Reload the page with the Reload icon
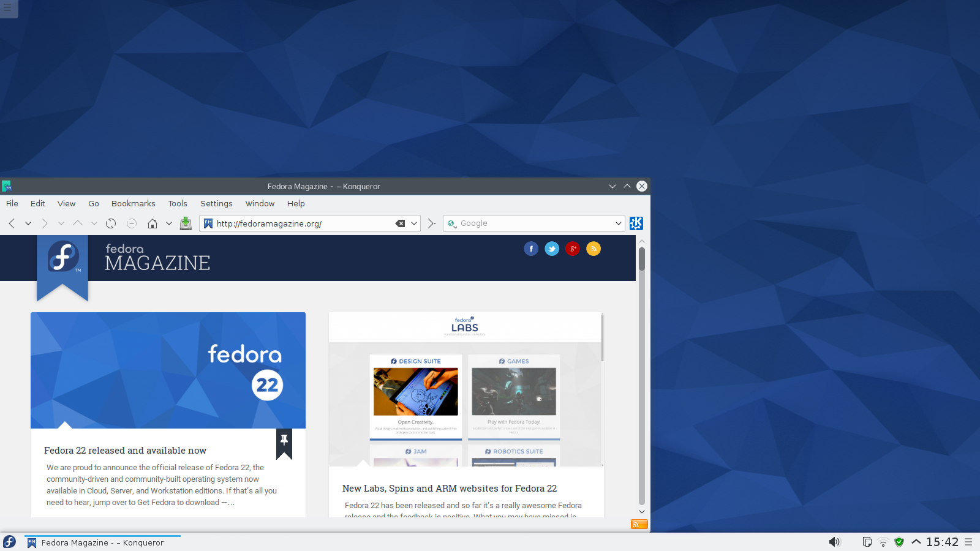980x551 pixels. tap(111, 223)
